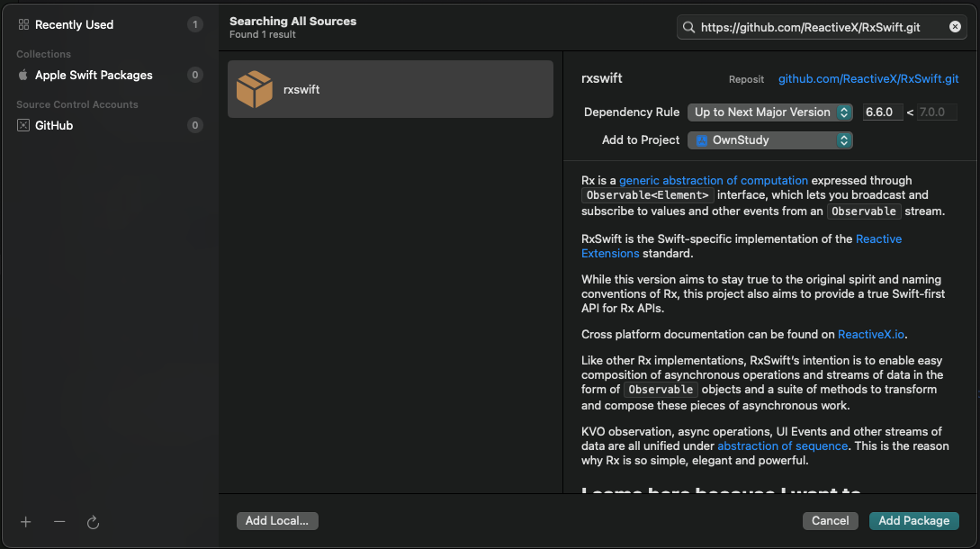Screen dimensions: 980x549
Task: Click the refresh sources icon
Action: click(x=93, y=522)
